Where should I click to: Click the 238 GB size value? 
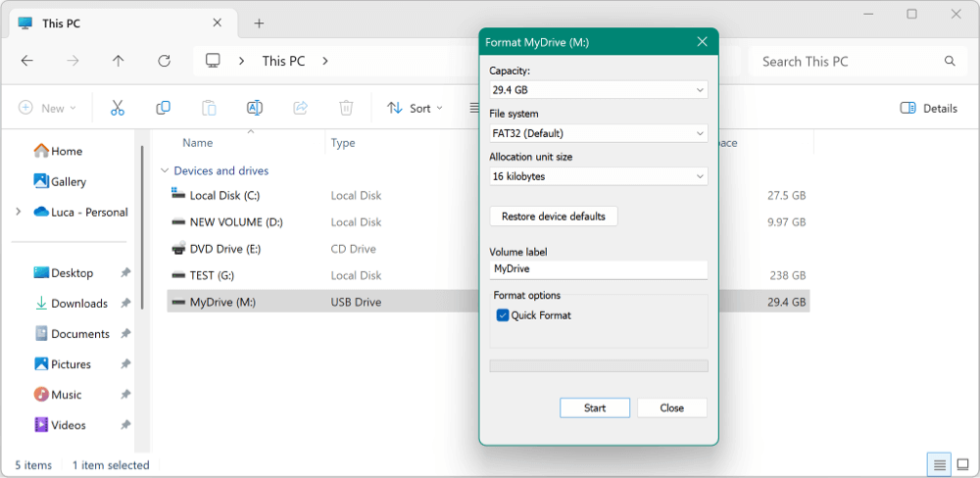789,275
